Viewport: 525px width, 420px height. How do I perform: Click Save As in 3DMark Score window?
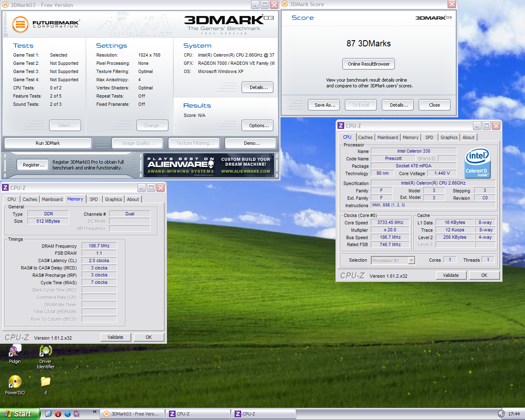tap(325, 105)
